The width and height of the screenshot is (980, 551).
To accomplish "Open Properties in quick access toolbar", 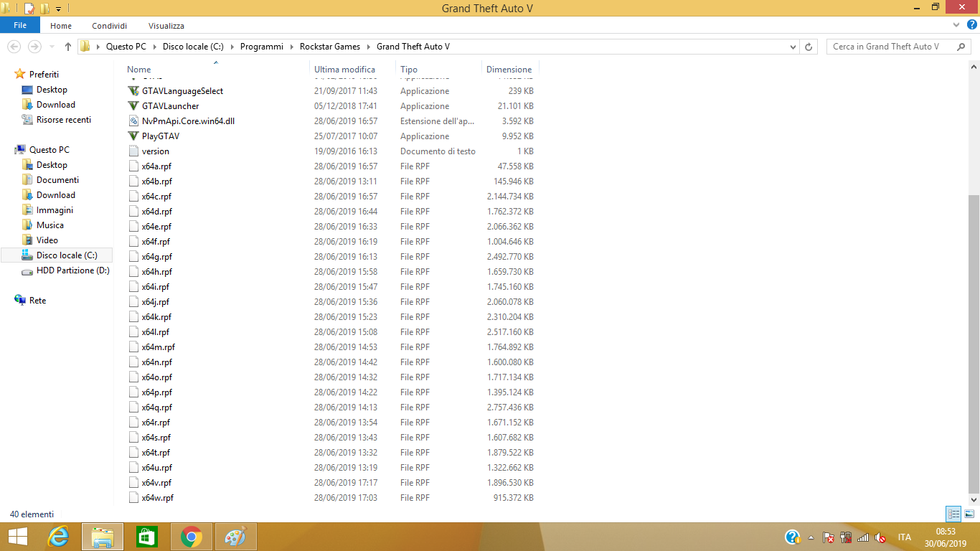I will 29,9.
